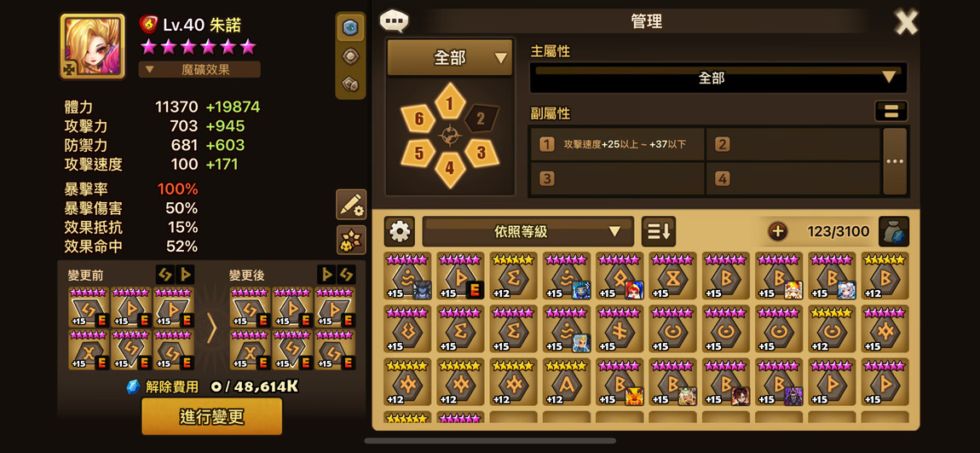Toggle rune slot 1 filter
Image resolution: width=980 pixels, height=453 pixels.
(x=450, y=102)
